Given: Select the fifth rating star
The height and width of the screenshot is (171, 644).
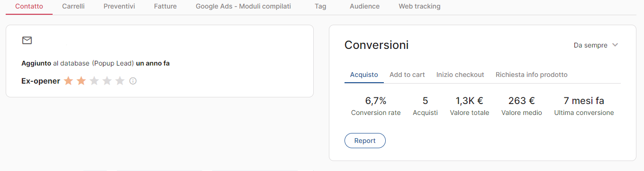Looking at the screenshot, I should pyautogui.click(x=120, y=81).
